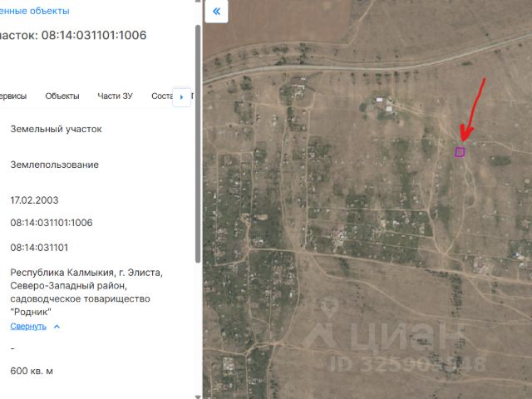Select cadastral number 08:14:031101:1006 in details list
The height and width of the screenshot is (399, 532).
pos(52,223)
